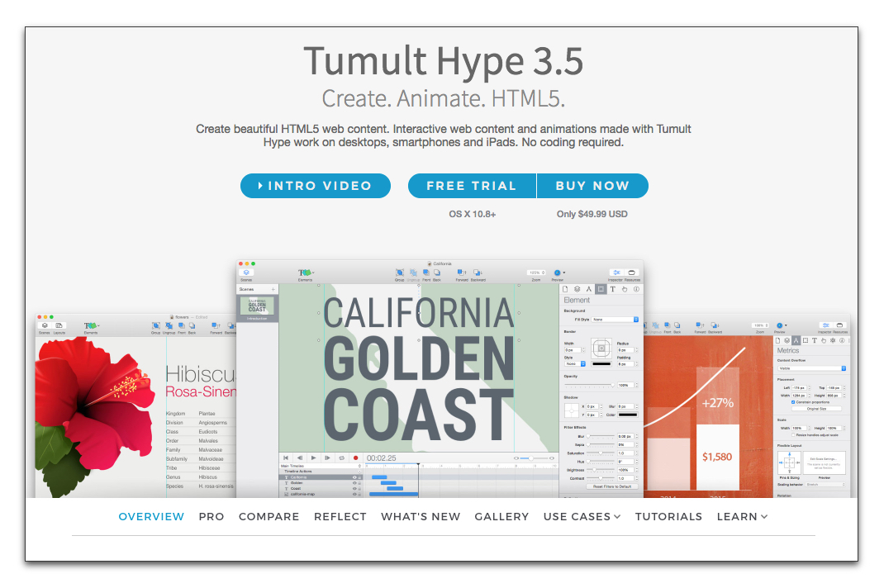Toggle Inspector in California window

617,273
